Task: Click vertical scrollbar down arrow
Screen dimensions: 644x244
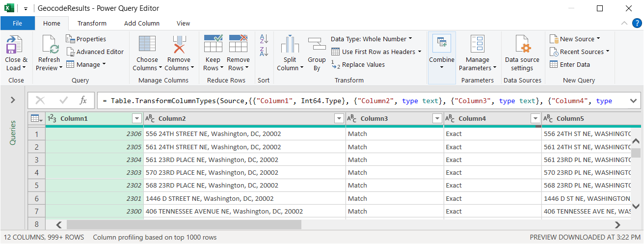Action: (636, 207)
